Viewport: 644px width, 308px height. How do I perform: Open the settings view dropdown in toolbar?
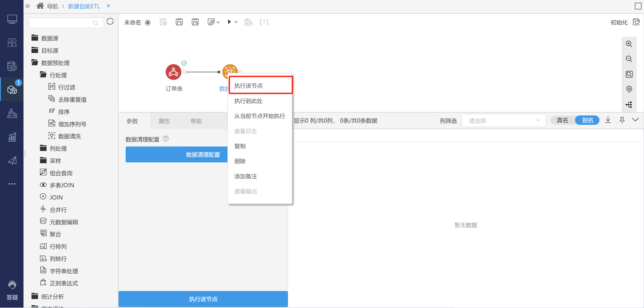coord(218,22)
